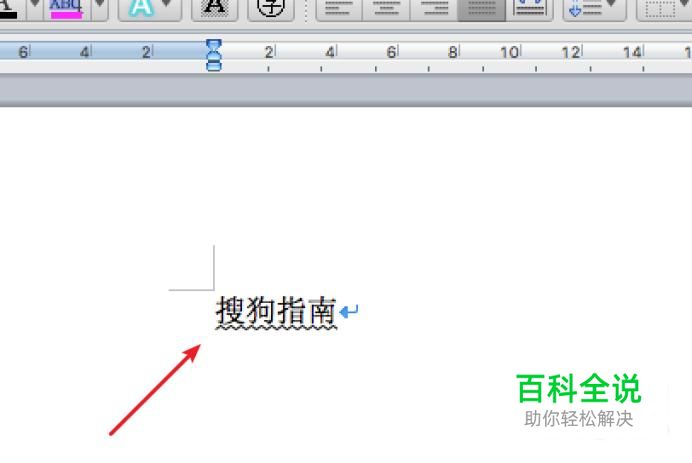Click the line spacing button
The image size is (692, 463).
point(585,9)
